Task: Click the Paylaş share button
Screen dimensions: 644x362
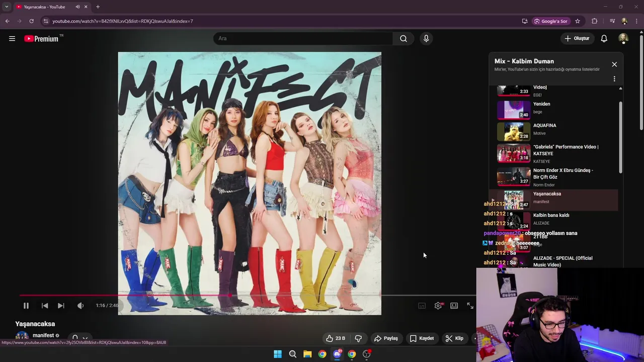Action: point(386,338)
